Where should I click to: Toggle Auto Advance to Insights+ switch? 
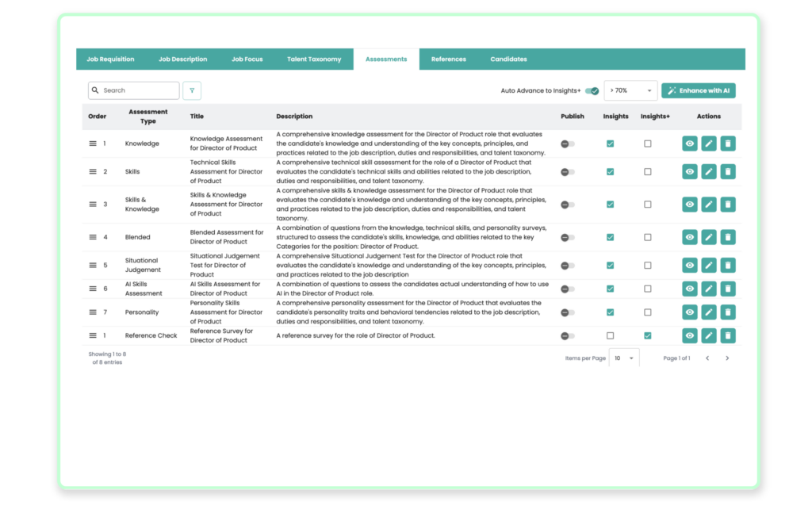click(x=592, y=90)
